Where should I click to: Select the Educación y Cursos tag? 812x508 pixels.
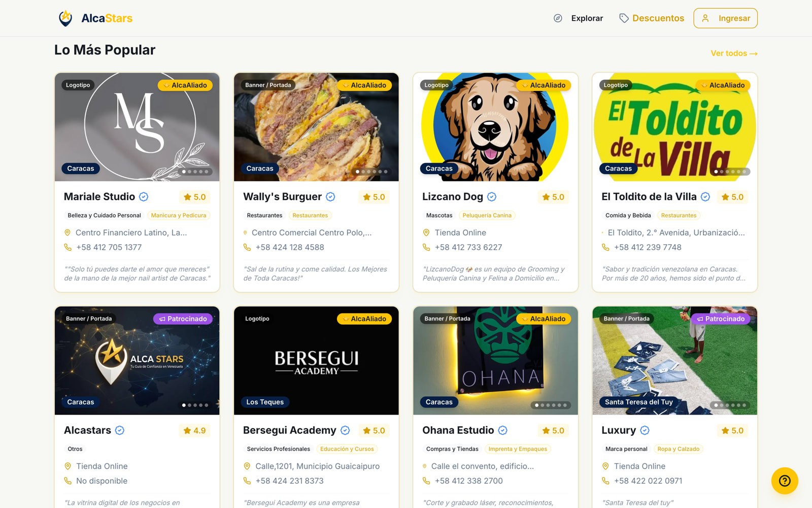point(347,449)
